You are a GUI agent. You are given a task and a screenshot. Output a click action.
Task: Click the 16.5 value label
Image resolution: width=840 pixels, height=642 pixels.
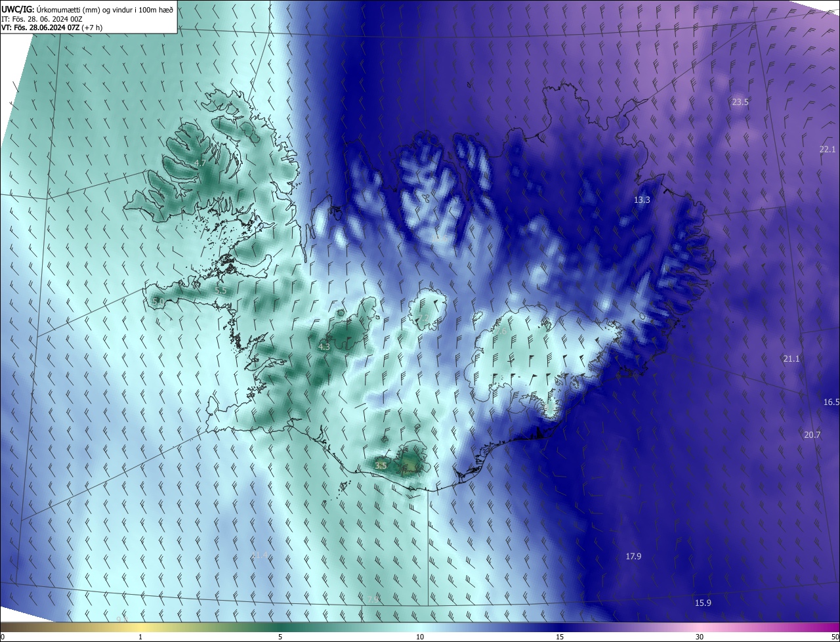coord(831,402)
